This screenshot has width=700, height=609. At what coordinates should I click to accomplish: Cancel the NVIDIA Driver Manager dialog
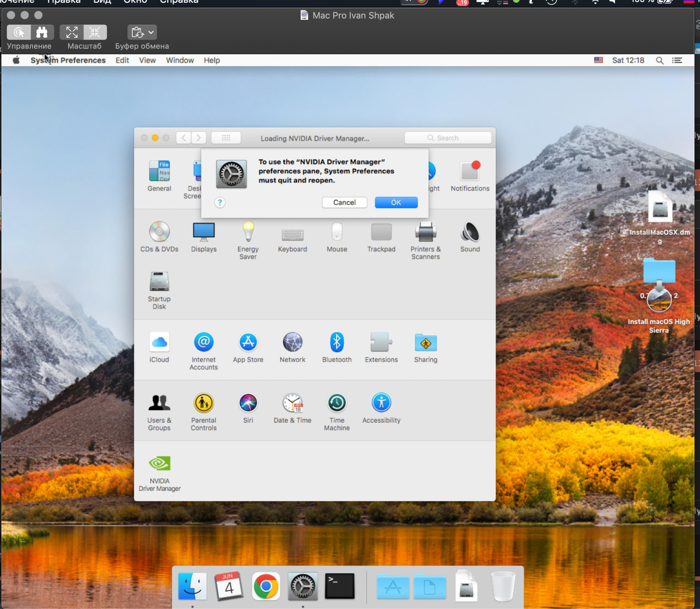coord(344,202)
